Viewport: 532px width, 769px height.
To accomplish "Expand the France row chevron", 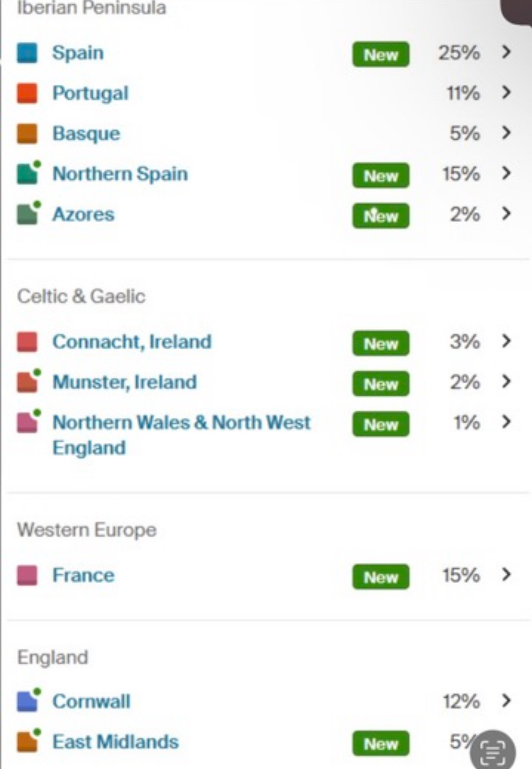I will [506, 575].
